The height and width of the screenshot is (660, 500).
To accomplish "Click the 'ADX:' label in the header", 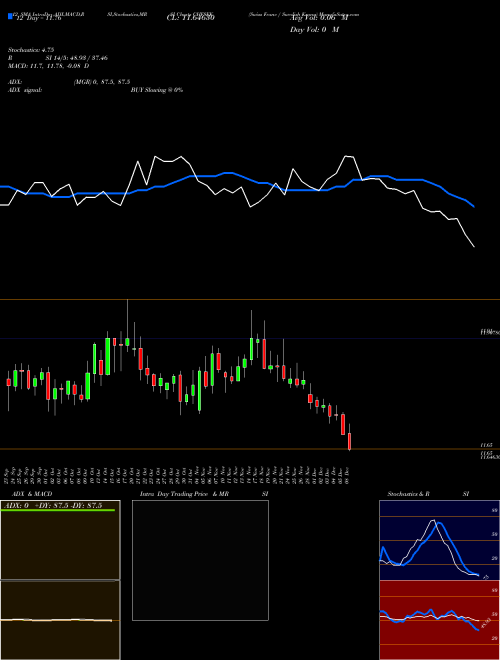I will tap(15, 82).
